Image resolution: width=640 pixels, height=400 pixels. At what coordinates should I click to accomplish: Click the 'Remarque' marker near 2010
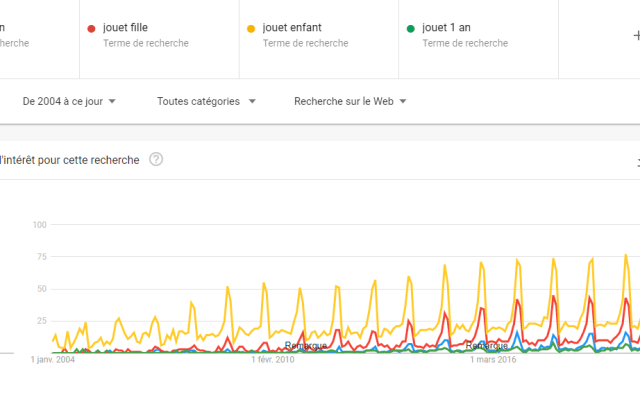pyautogui.click(x=304, y=346)
